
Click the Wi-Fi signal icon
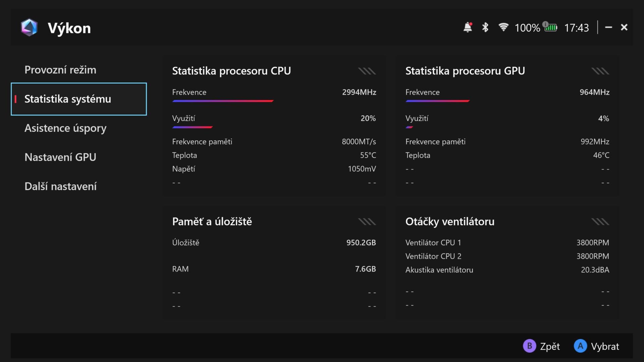(x=503, y=27)
